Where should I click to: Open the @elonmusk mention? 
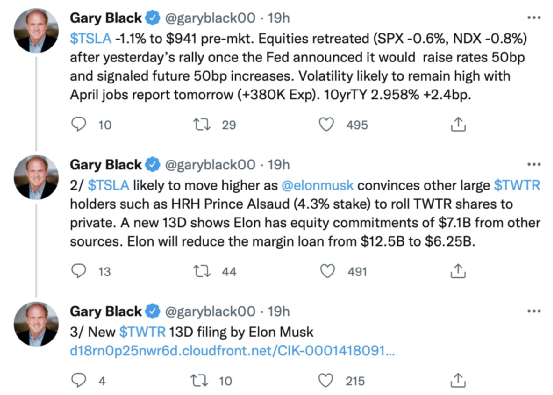[x=317, y=185]
